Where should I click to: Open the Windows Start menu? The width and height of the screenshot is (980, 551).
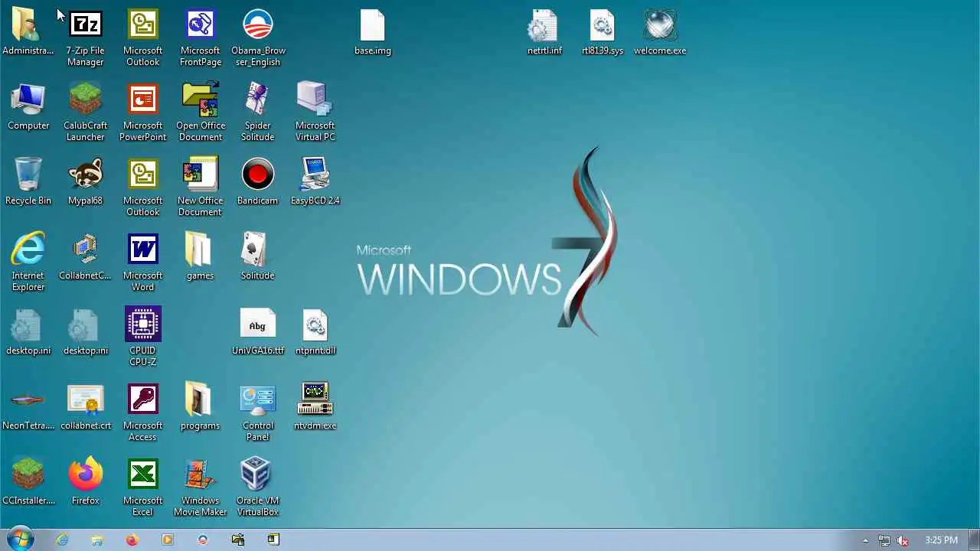pyautogui.click(x=21, y=540)
